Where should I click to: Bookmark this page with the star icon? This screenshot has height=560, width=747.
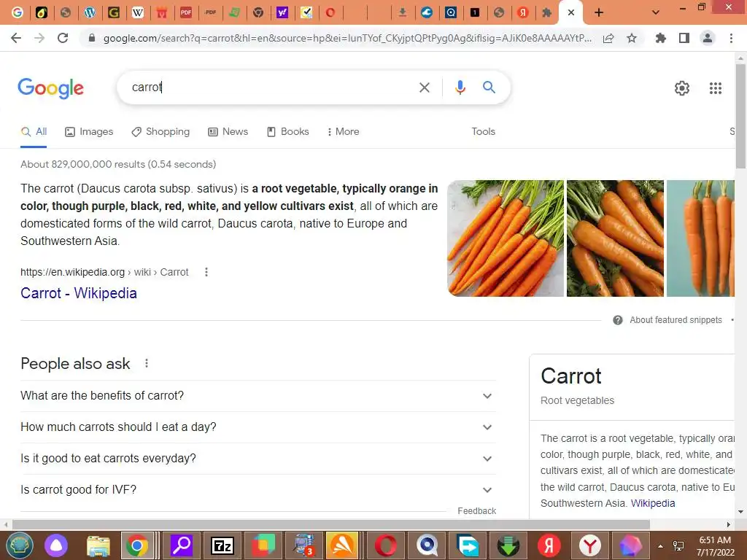pyautogui.click(x=632, y=38)
